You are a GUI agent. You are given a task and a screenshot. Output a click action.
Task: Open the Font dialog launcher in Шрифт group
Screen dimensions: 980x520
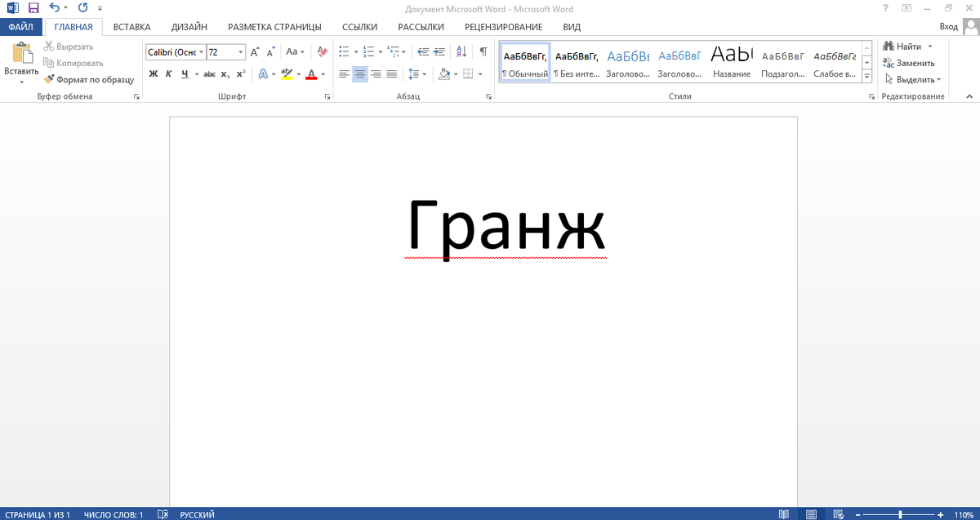(x=327, y=96)
